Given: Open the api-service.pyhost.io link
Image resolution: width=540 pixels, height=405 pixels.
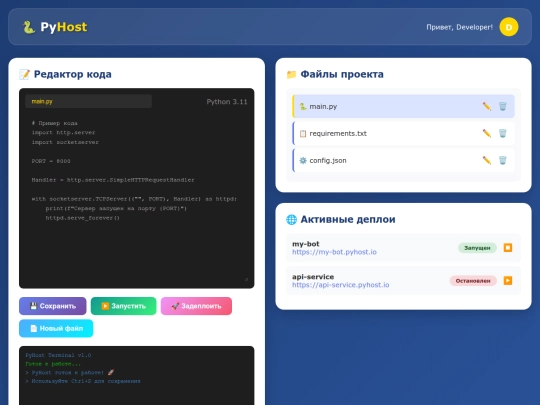Looking at the screenshot, I should point(341,285).
